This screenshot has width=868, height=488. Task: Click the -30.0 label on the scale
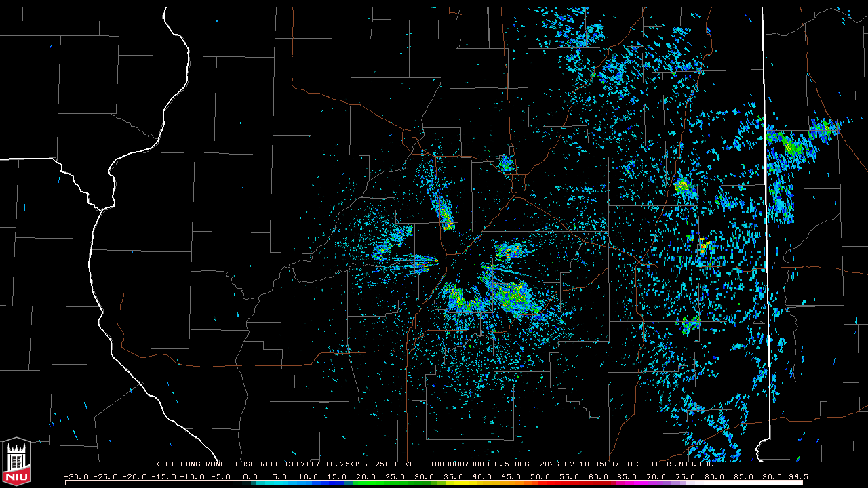point(75,476)
